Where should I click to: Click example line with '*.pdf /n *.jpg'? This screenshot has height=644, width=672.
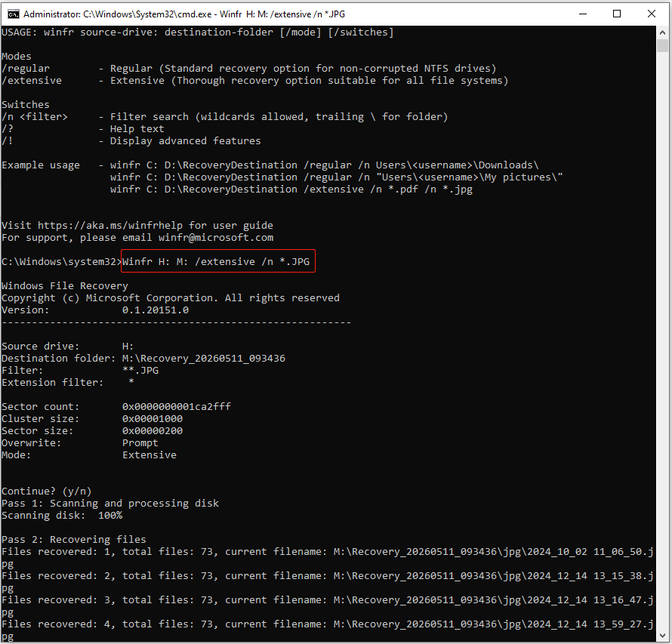(291, 189)
